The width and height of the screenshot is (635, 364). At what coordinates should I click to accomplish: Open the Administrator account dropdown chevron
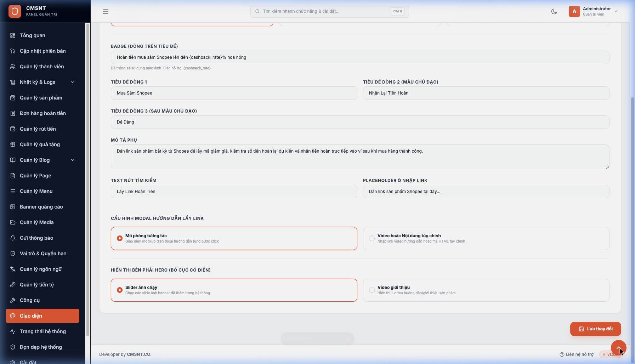point(616,11)
